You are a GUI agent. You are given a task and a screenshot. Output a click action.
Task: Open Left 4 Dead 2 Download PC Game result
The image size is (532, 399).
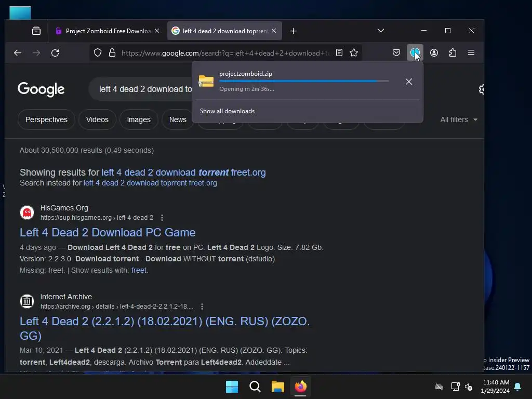tap(108, 232)
